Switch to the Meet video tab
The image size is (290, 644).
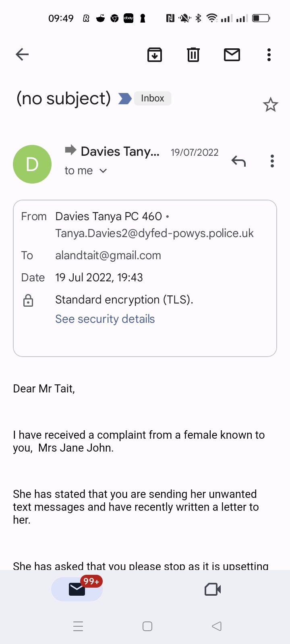[x=213, y=589]
